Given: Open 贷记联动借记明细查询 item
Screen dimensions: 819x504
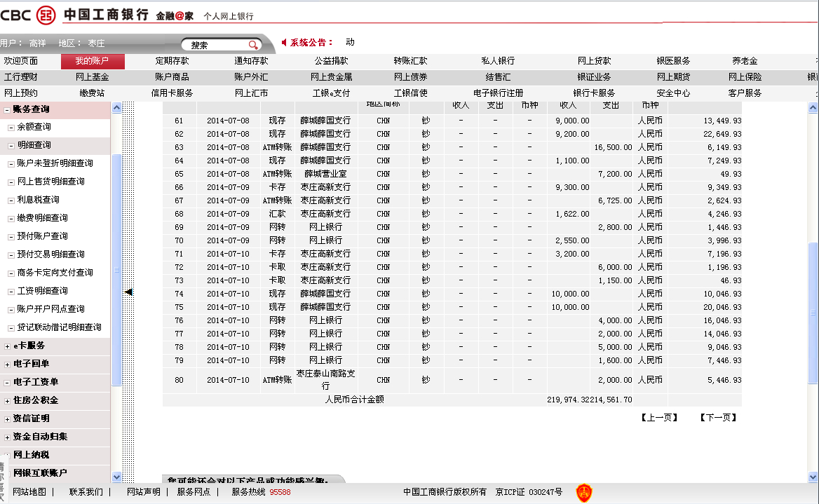Looking at the screenshot, I should 59,327.
